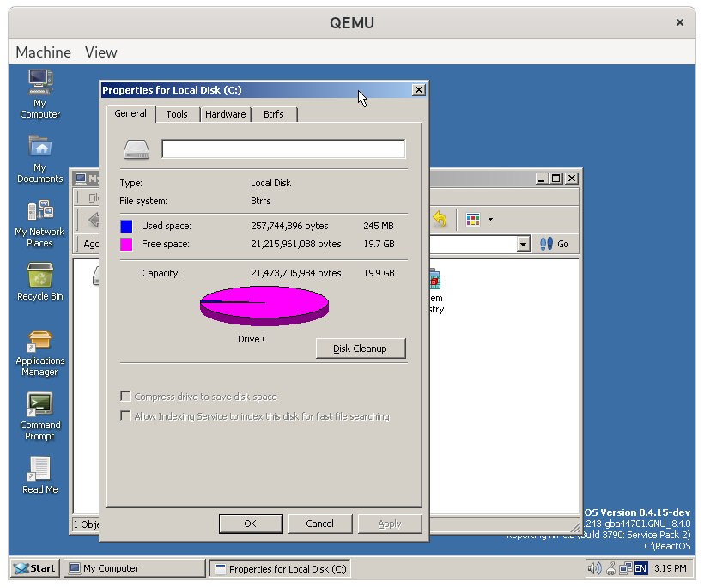Screen dimensions: 704x588
Task: Click the Cancel button
Action: point(319,524)
